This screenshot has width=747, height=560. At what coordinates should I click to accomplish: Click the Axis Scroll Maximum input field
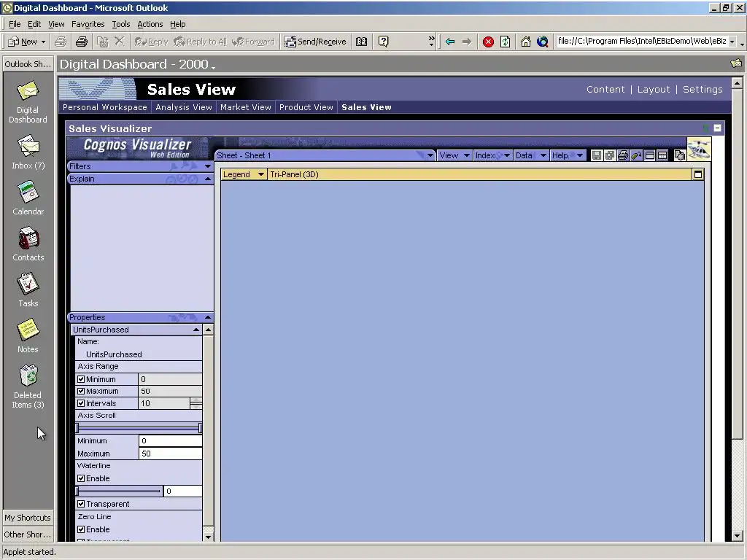171,454
